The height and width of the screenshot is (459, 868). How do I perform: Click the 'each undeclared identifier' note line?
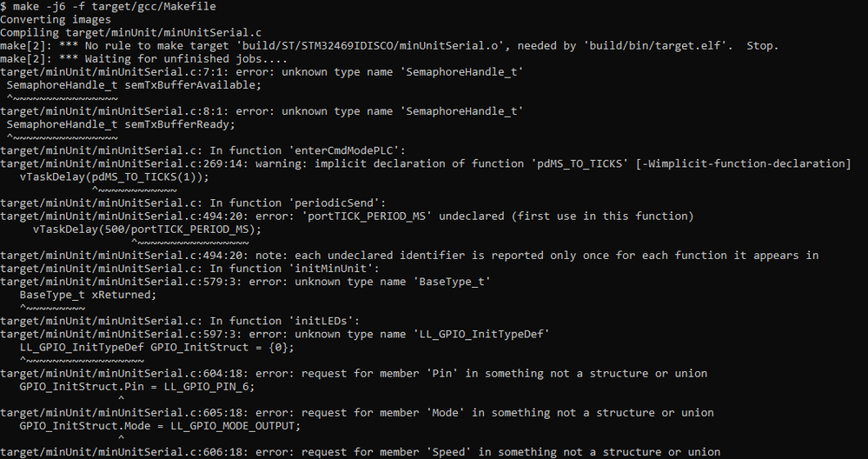tap(409, 255)
